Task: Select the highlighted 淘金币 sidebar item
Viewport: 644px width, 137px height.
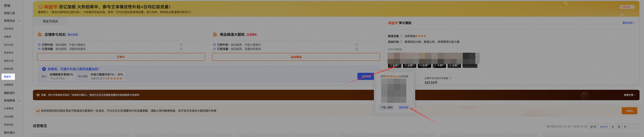Action: [8, 77]
